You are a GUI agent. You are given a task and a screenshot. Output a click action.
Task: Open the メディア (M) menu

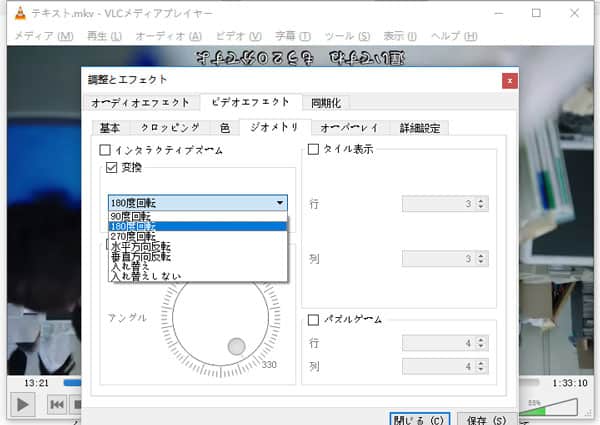click(44, 36)
